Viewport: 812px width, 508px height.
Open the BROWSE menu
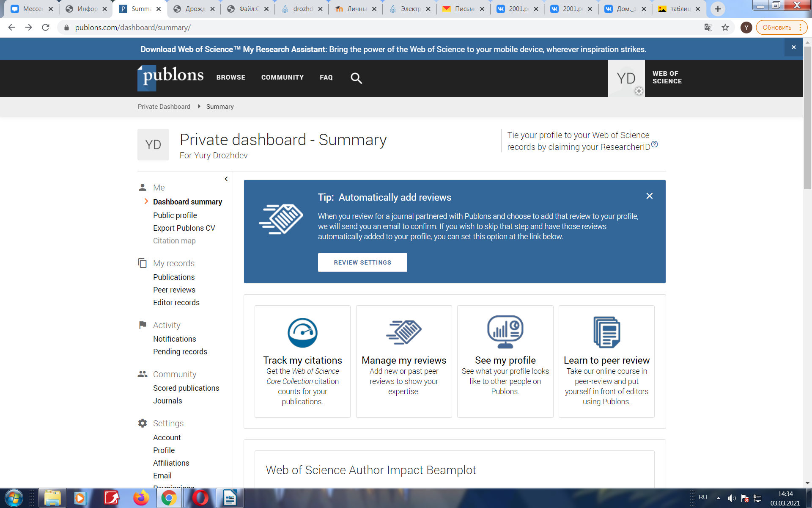[x=231, y=77]
